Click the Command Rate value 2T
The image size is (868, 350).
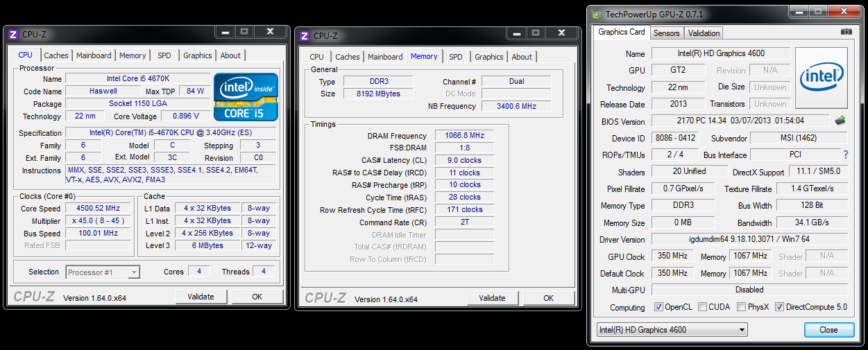[465, 222]
